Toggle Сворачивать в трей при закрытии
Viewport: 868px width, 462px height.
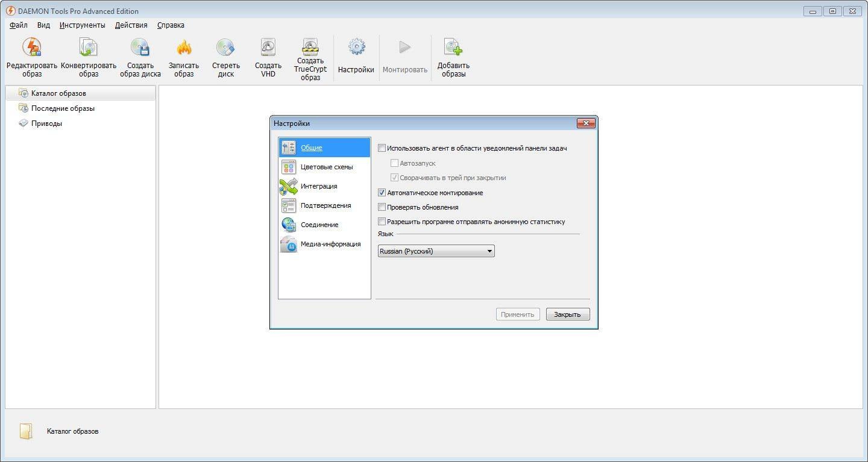(394, 178)
